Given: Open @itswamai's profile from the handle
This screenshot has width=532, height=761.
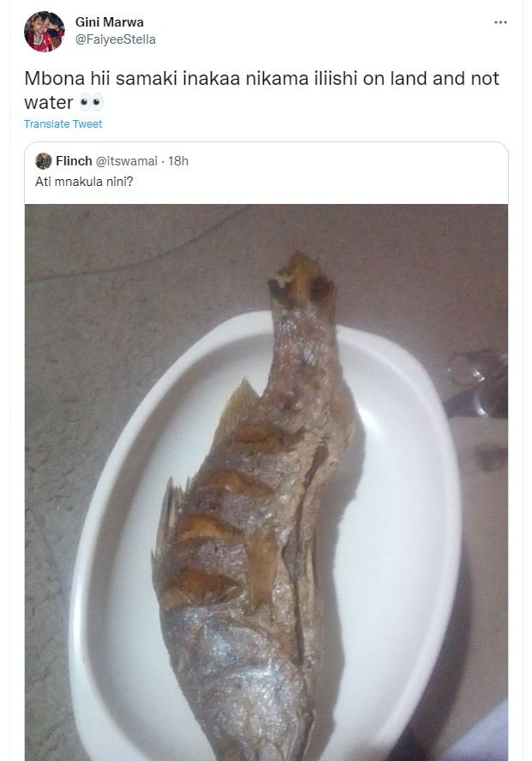Looking at the screenshot, I should coord(129,161).
